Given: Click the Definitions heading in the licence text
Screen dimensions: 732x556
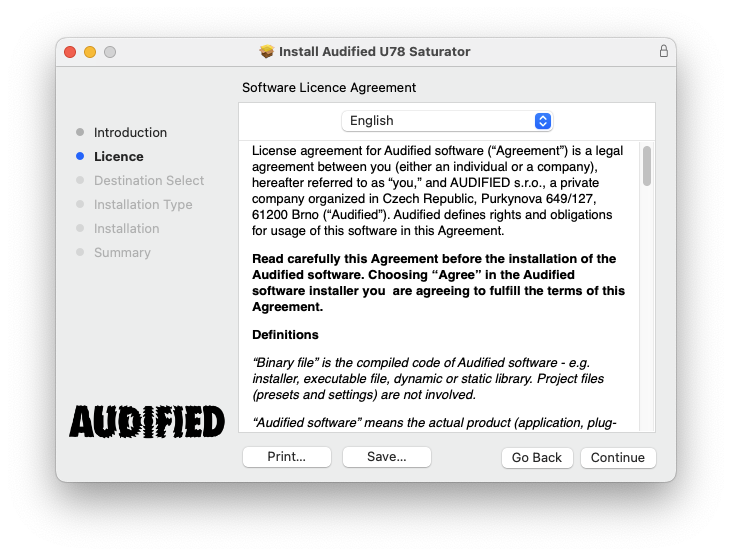Looking at the screenshot, I should click(285, 335).
